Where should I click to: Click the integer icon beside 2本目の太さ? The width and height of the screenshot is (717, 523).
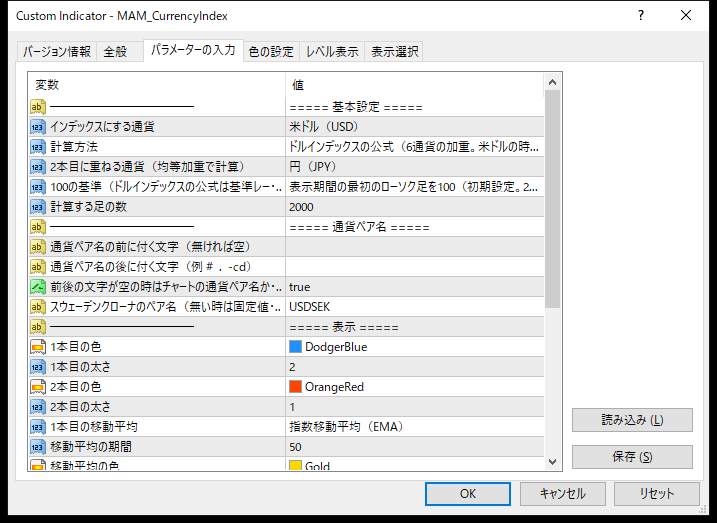[x=38, y=407]
